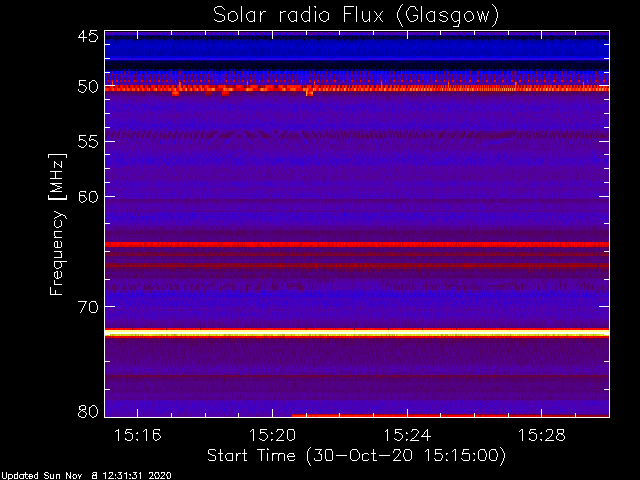Click the 15:20 time tick label

click(272, 436)
